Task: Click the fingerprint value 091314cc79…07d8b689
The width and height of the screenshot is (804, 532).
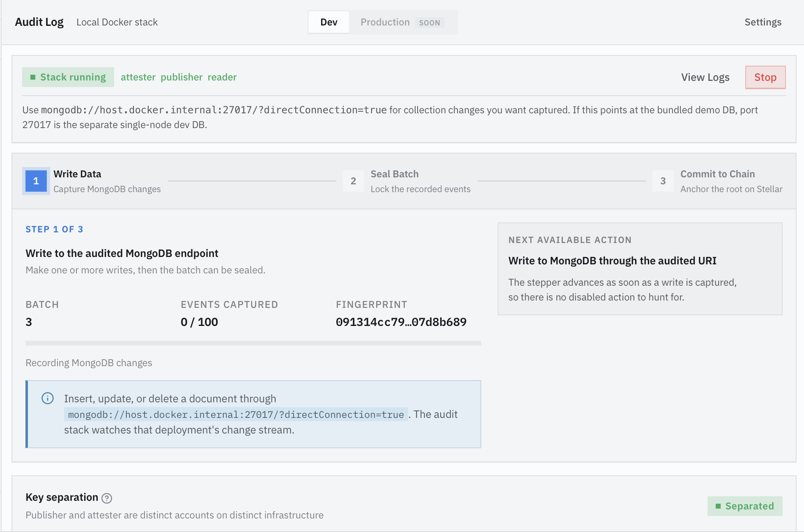Action: point(401,322)
